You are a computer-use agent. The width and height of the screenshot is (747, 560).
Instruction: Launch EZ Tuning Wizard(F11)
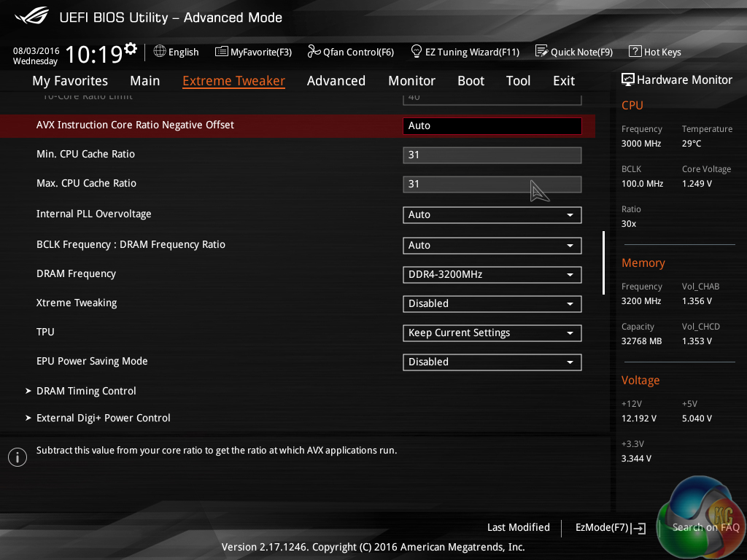(x=465, y=52)
